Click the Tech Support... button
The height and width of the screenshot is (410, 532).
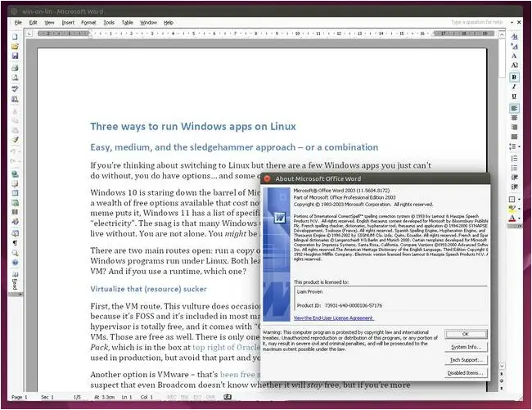[466, 360]
